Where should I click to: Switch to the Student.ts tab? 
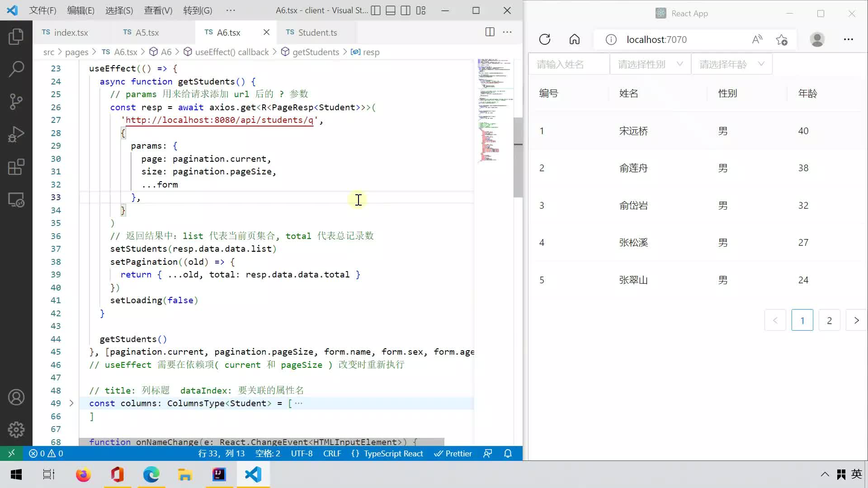click(317, 32)
